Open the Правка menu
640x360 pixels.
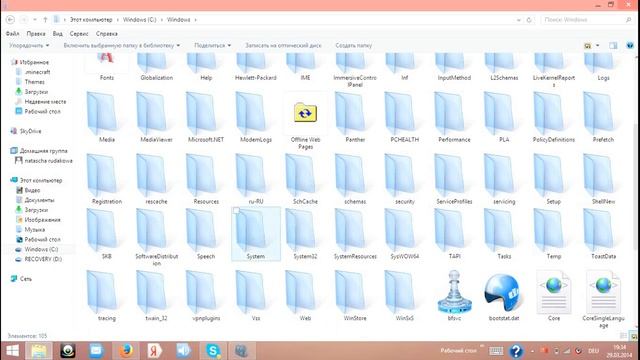(x=36, y=33)
